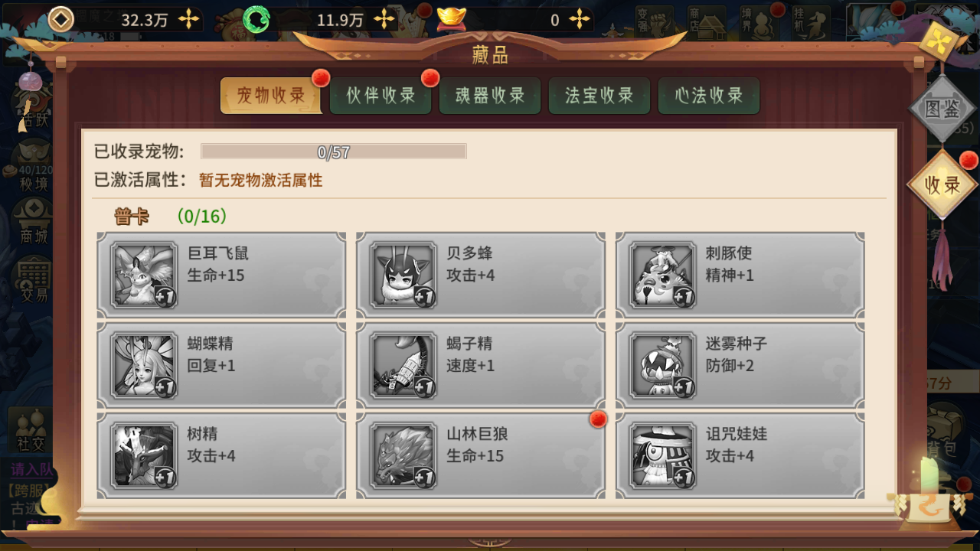Tap the 树精 pet portrait

pyautogui.click(x=144, y=456)
